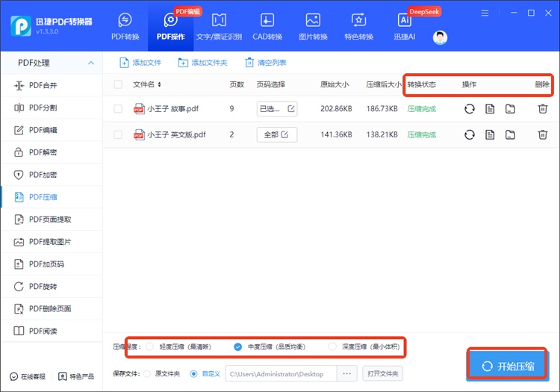
Task: Delete 小王子 英文版.pdf from the list
Action: (x=543, y=134)
